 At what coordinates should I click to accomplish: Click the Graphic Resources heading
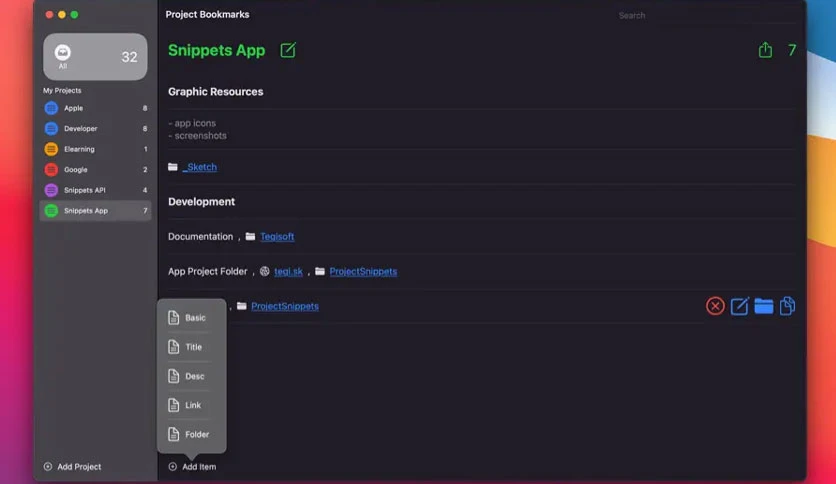pyautogui.click(x=215, y=92)
